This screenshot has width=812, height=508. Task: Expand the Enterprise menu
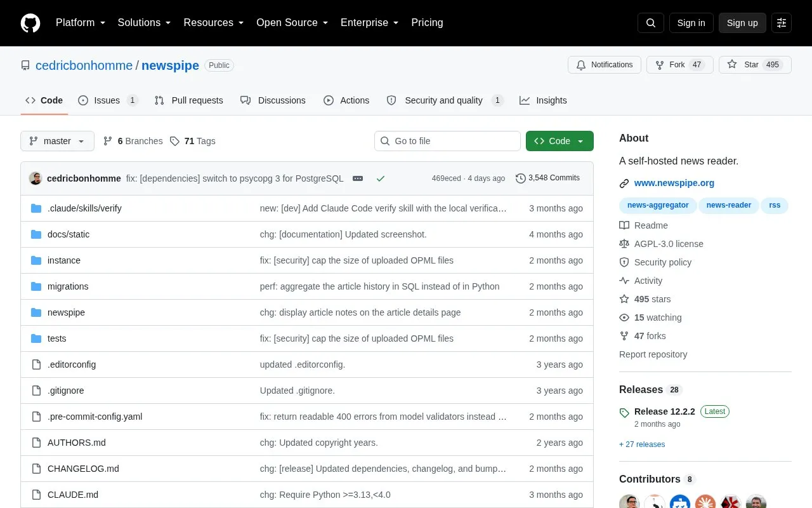click(x=370, y=23)
